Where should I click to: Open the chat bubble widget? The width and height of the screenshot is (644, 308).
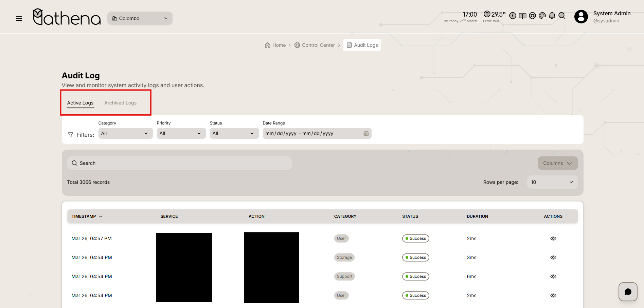click(628, 292)
